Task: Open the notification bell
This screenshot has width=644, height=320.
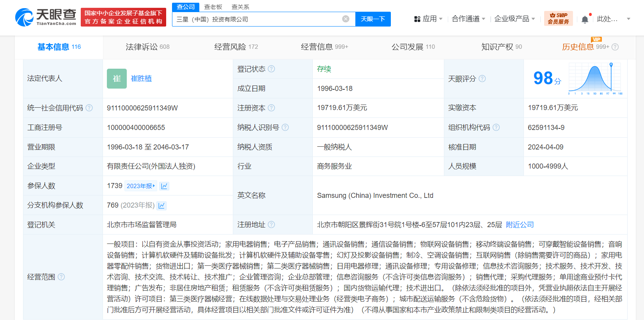Action: pos(585,20)
